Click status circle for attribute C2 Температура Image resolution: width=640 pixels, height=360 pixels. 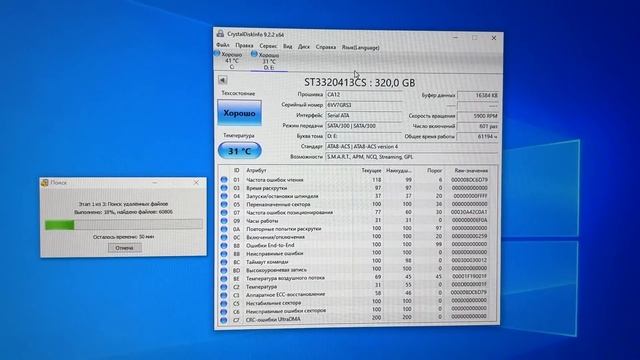point(224,287)
